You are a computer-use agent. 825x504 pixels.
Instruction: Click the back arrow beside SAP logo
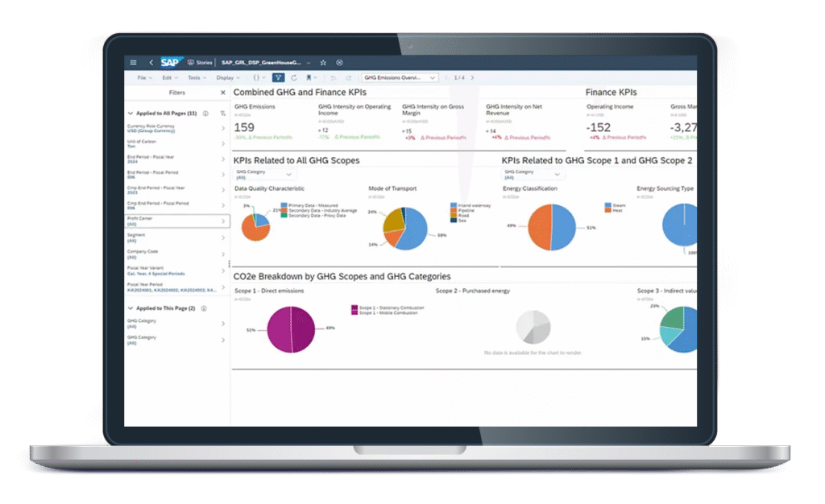[x=151, y=62]
